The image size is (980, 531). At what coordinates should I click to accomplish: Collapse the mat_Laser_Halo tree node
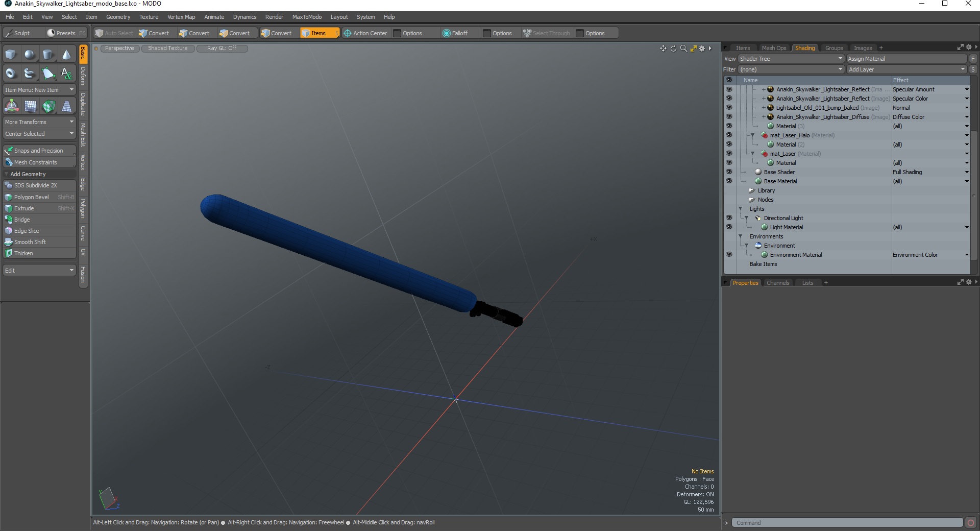(x=752, y=135)
